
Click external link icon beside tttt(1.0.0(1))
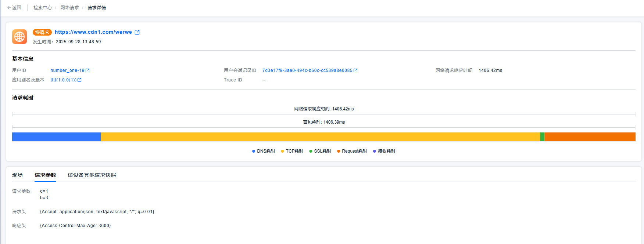[79, 80]
